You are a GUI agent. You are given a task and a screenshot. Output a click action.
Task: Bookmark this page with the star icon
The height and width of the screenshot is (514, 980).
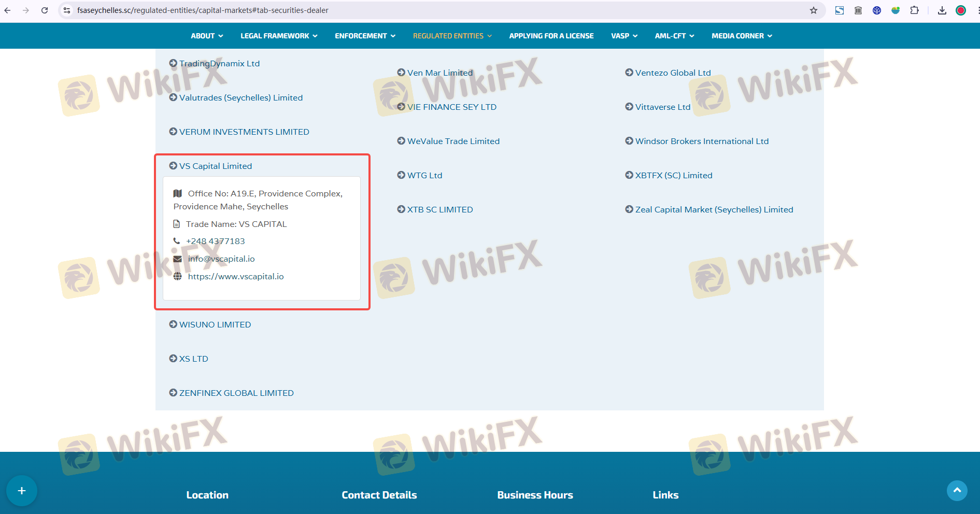coord(814,10)
